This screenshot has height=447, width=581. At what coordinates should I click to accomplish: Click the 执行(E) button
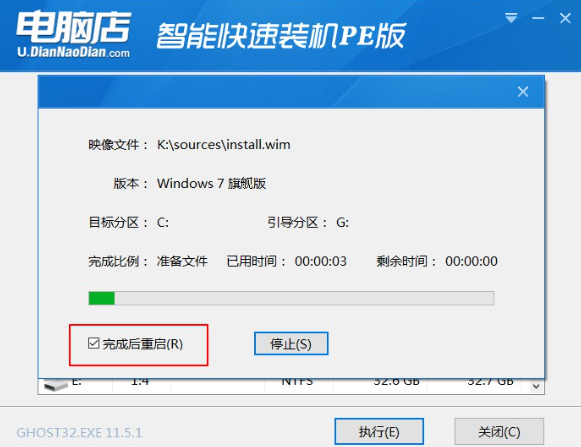tap(379, 431)
